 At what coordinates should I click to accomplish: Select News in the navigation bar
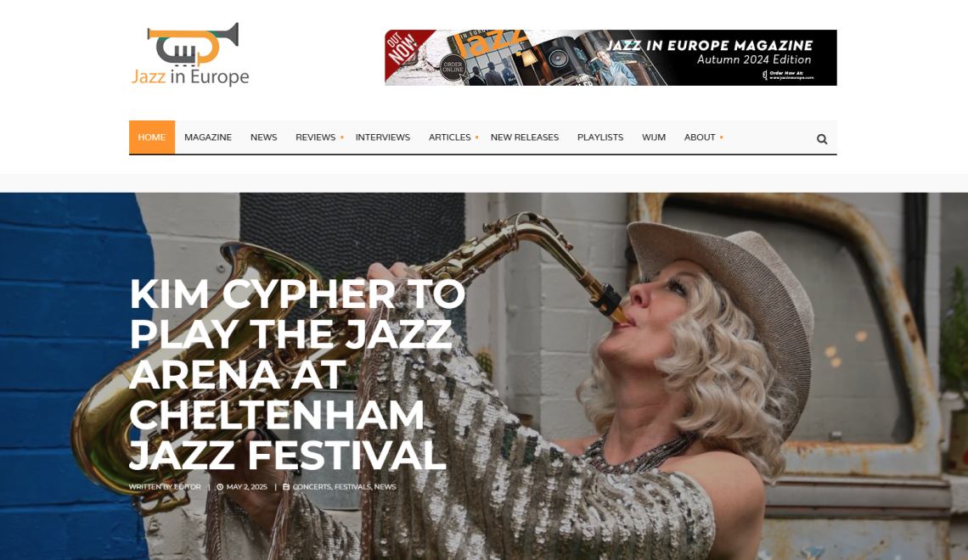263,137
